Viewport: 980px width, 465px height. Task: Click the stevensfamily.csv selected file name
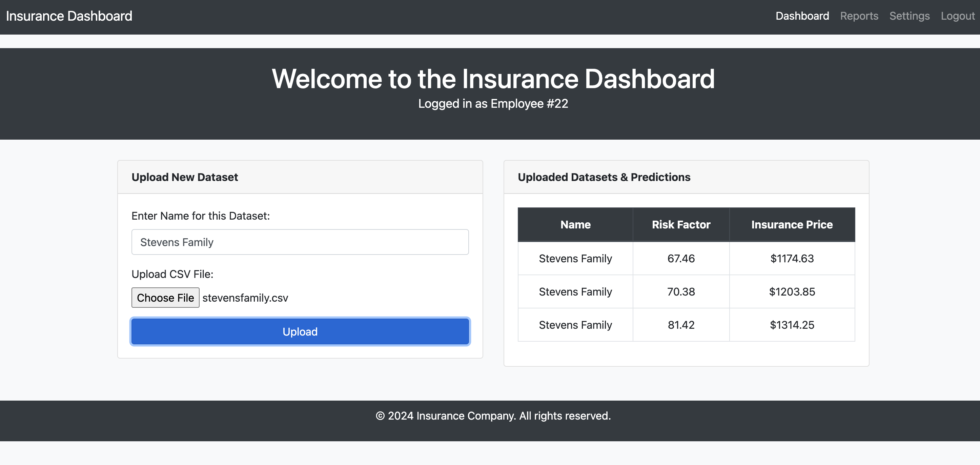click(x=245, y=298)
